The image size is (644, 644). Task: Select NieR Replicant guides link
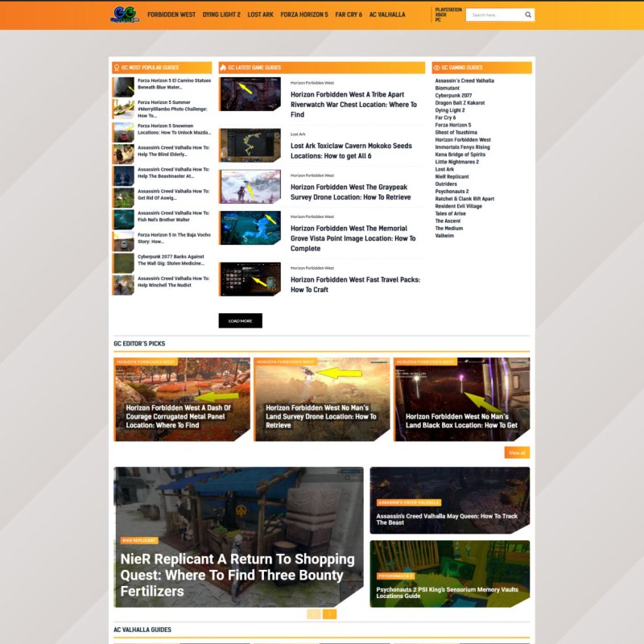(452, 176)
